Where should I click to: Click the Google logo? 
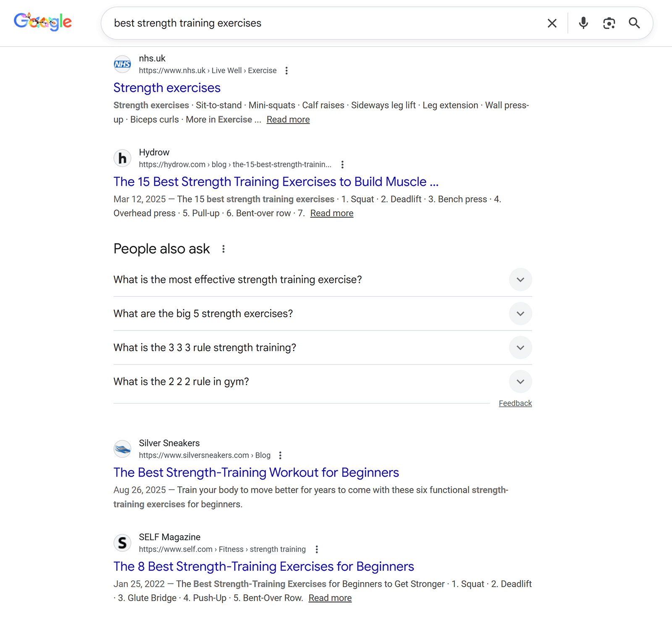pos(42,22)
